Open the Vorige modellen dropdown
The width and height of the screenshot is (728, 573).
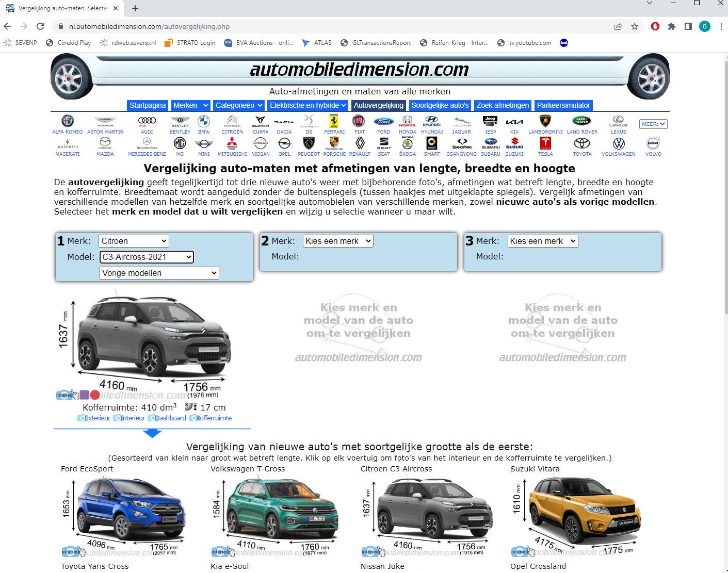[159, 273]
